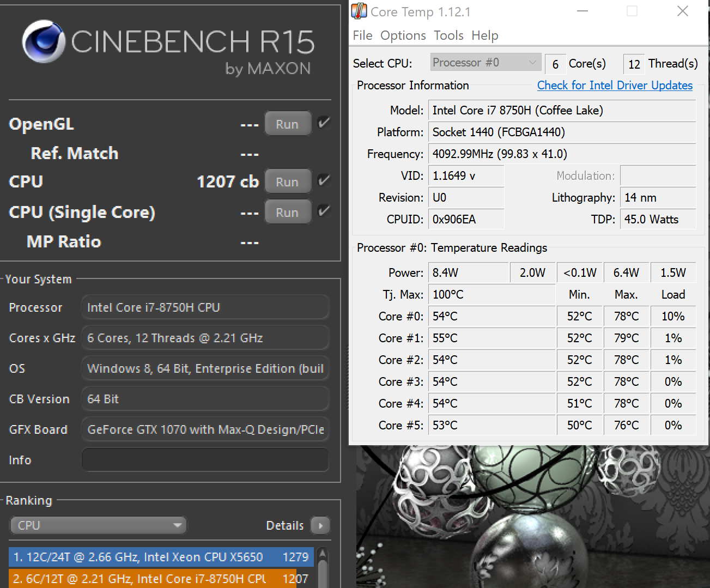710x588 pixels.
Task: Toggle the CPU test checkbox
Action: (x=324, y=180)
